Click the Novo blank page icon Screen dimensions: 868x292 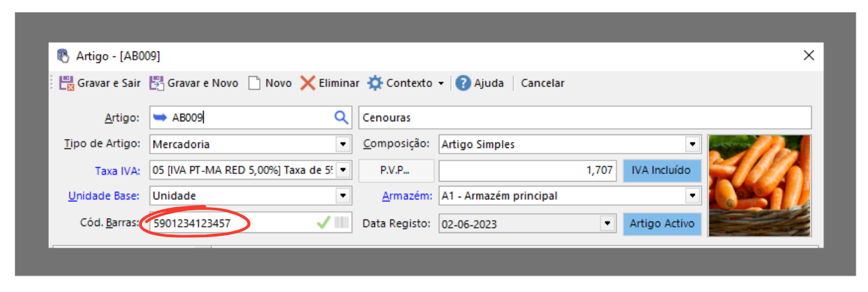(254, 83)
